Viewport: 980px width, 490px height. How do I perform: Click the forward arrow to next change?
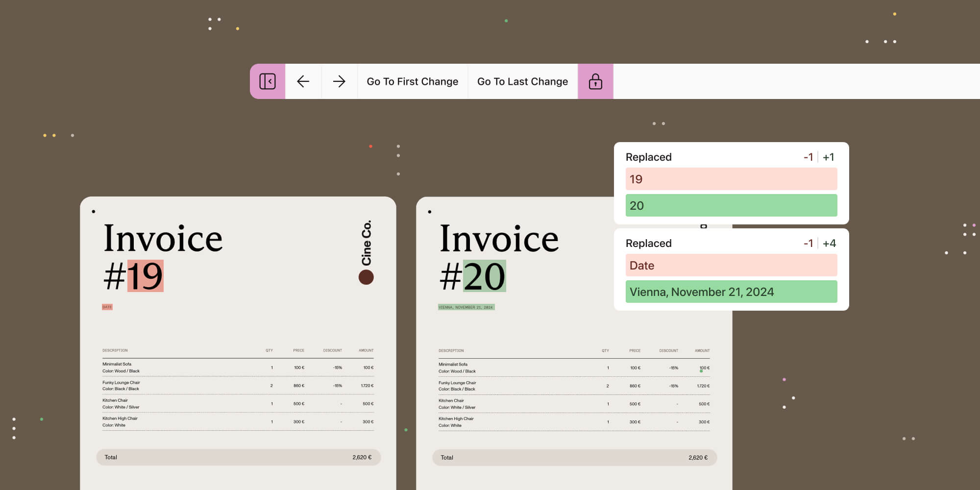click(x=339, y=81)
